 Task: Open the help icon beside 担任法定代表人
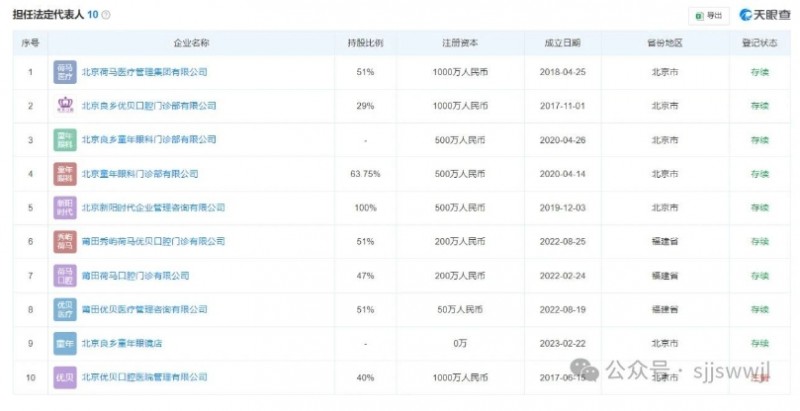click(x=106, y=15)
